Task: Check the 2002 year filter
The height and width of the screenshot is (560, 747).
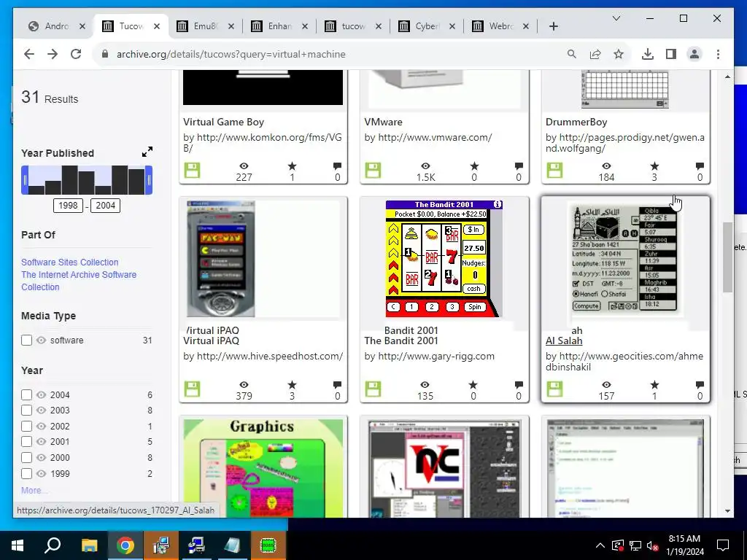Action: tap(27, 426)
